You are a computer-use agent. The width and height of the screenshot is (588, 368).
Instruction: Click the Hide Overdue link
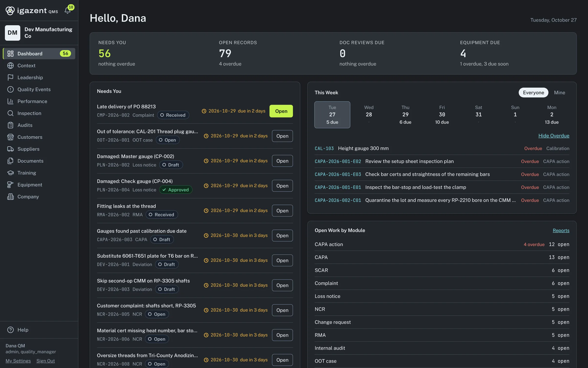point(554,136)
